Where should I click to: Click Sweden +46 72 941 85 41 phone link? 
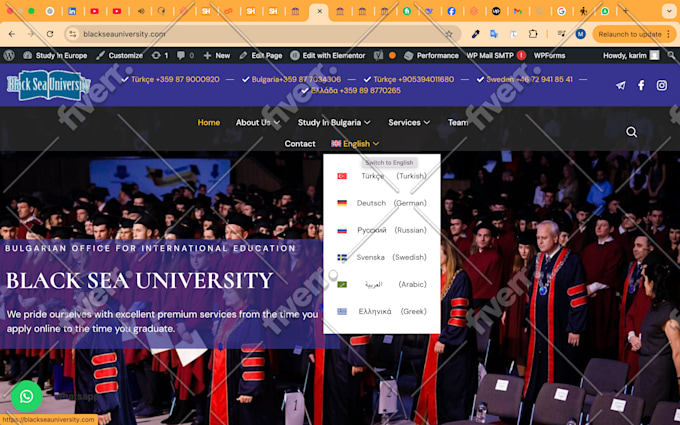(x=525, y=79)
